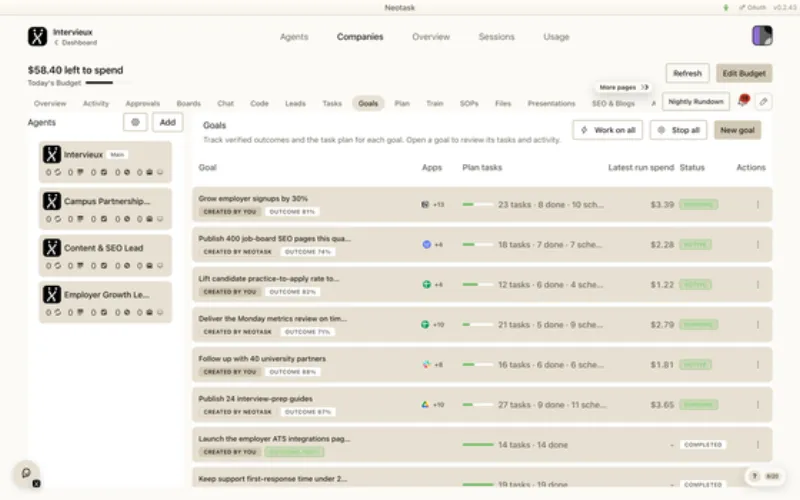Switch to the Activity tab
Screen dimensions: 800x500
[x=96, y=104]
